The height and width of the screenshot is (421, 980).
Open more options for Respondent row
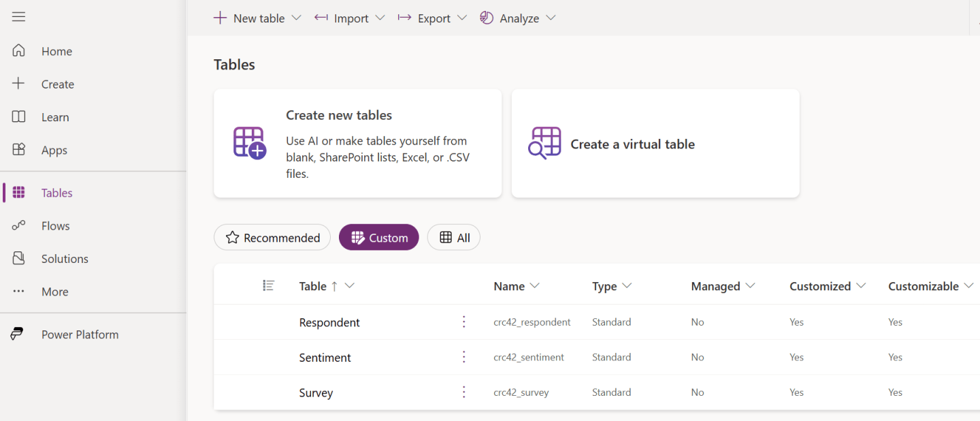[464, 322]
